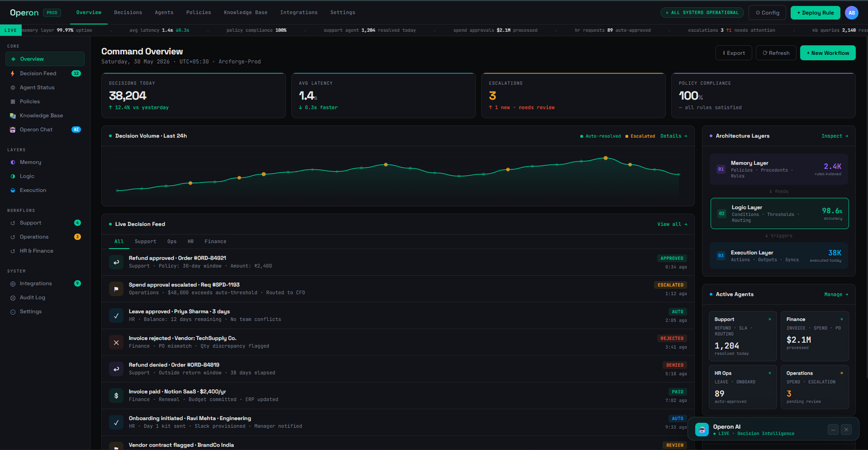Click the Support workflow icon

click(x=13, y=223)
